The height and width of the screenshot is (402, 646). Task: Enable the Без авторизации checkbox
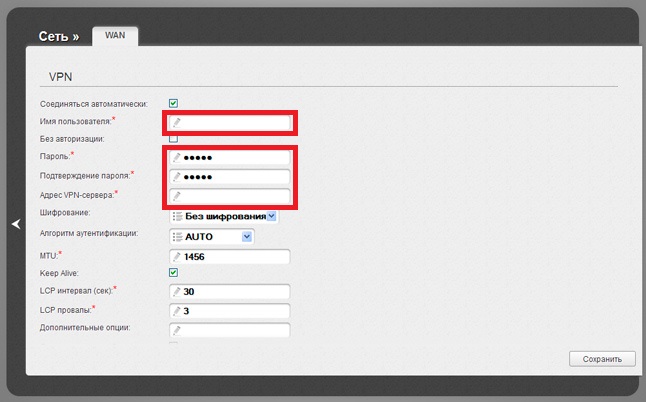pos(173,139)
